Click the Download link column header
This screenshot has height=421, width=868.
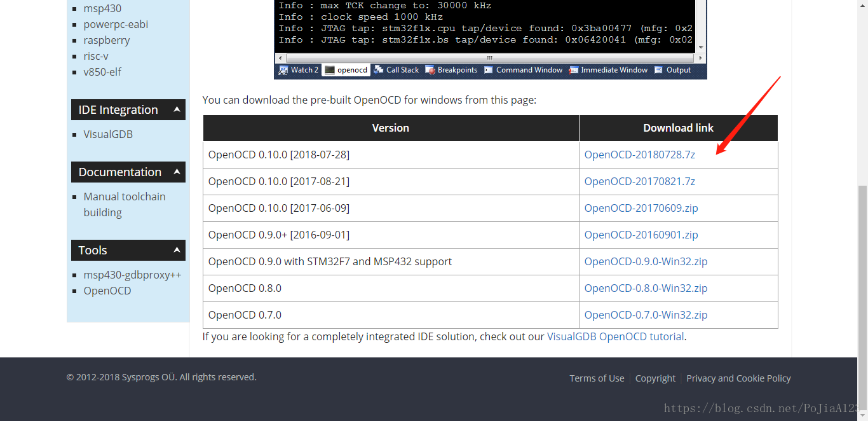click(679, 128)
